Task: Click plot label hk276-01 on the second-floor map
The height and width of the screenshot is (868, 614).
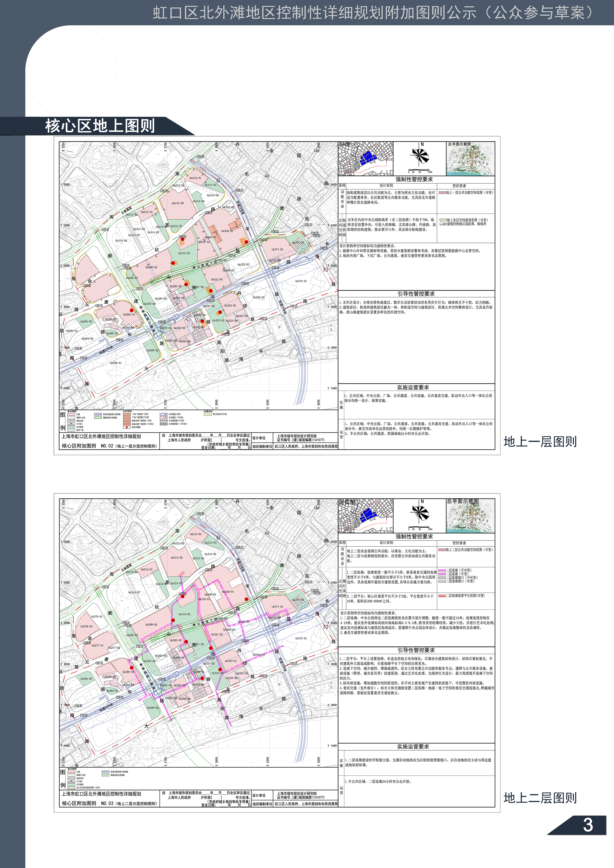Action: (x=97, y=617)
